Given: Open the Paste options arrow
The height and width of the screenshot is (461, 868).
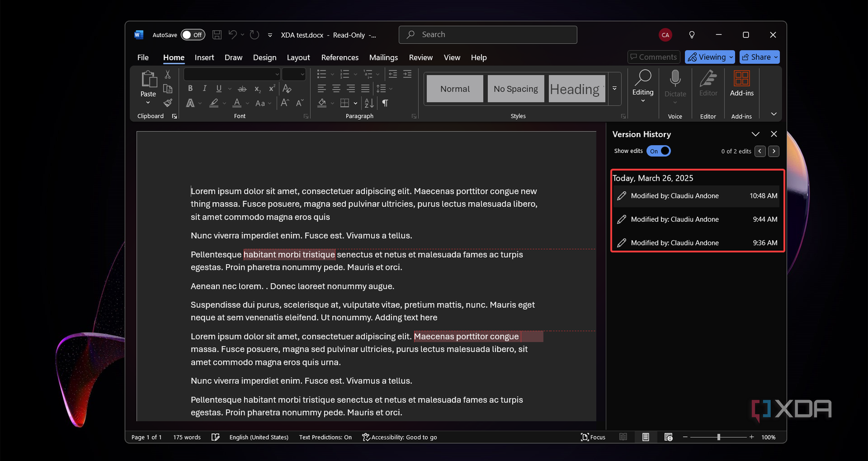Looking at the screenshot, I should [148, 103].
